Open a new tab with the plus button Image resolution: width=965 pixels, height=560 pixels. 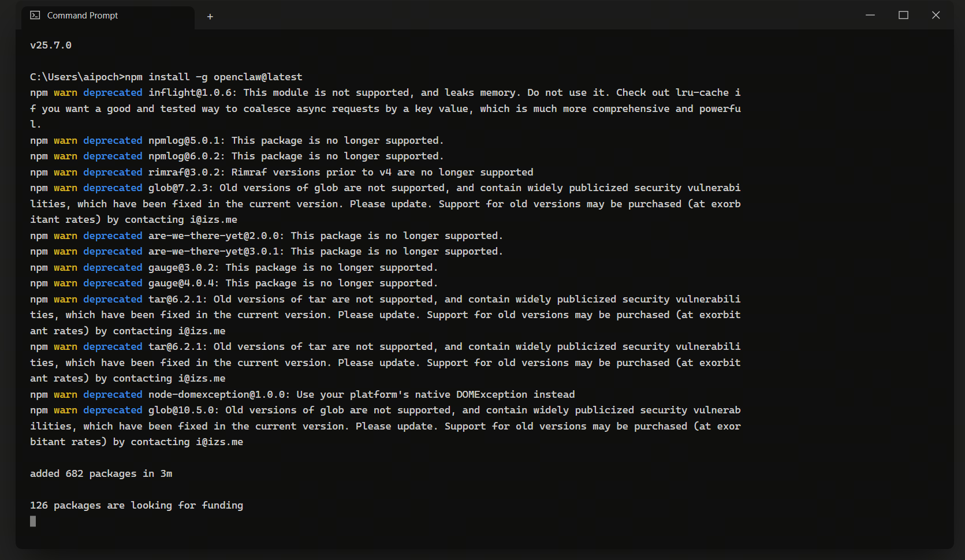[210, 17]
